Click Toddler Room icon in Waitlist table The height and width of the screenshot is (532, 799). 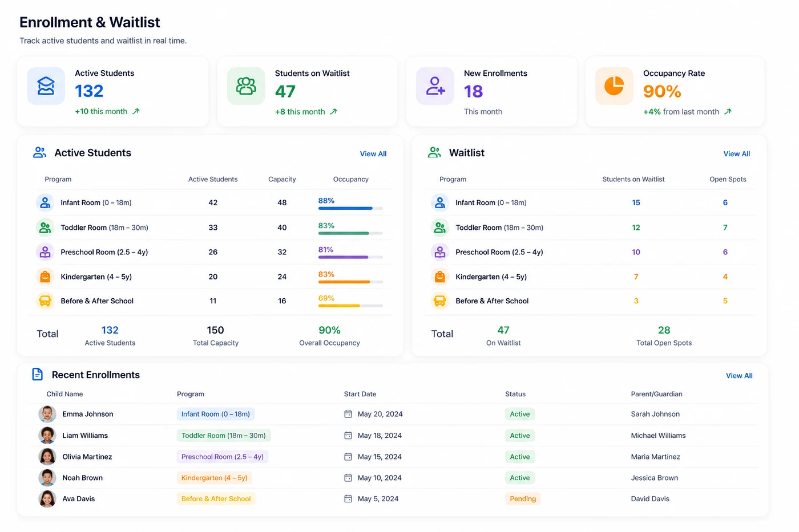(439, 227)
